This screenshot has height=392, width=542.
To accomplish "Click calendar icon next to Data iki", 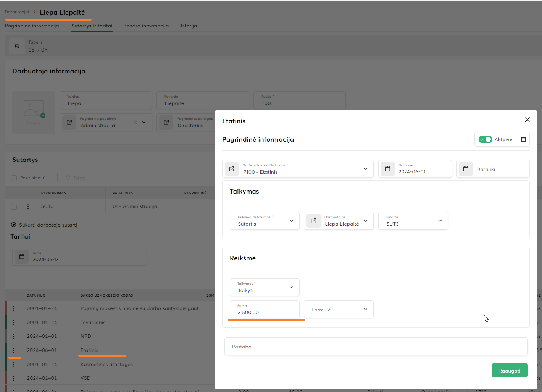I will coord(466,169).
